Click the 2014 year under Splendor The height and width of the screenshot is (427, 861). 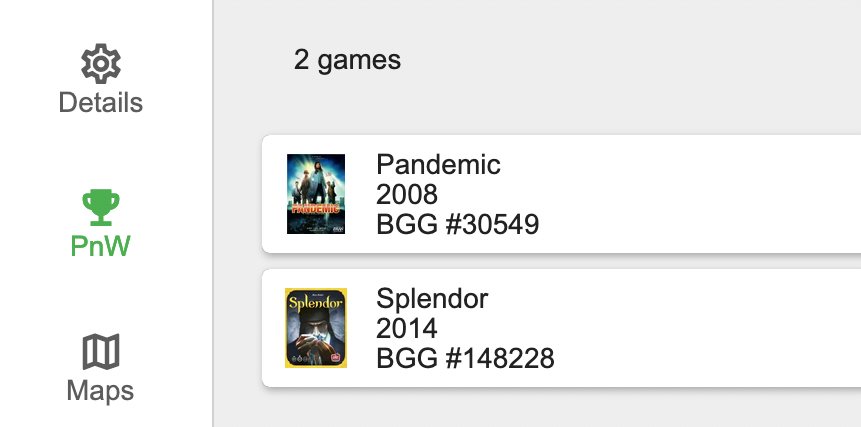[407, 328]
